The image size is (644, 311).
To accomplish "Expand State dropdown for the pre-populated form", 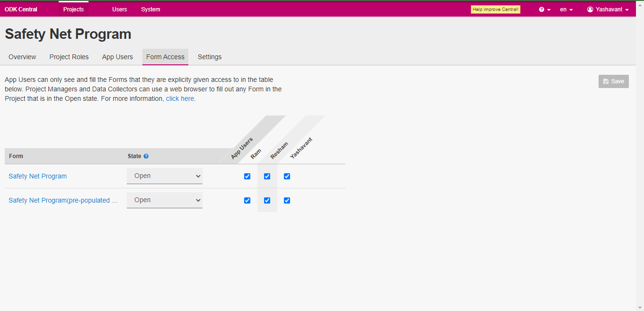I will click(165, 200).
